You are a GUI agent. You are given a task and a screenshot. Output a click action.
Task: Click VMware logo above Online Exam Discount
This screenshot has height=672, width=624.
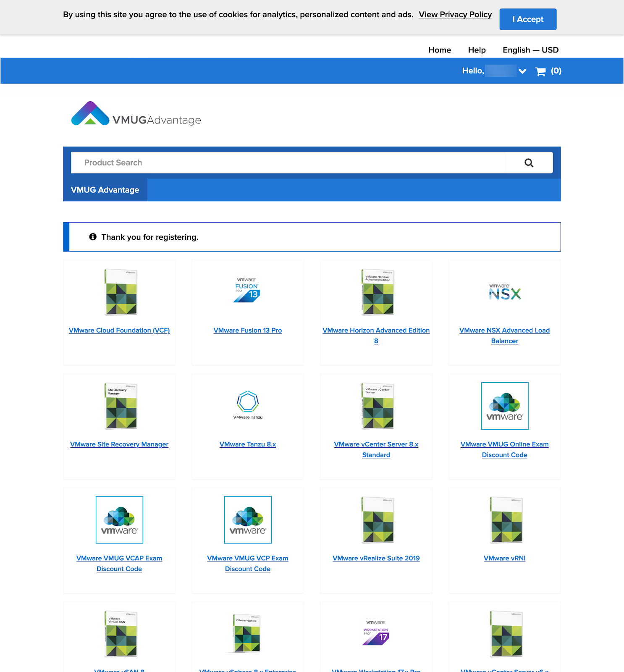[505, 406]
